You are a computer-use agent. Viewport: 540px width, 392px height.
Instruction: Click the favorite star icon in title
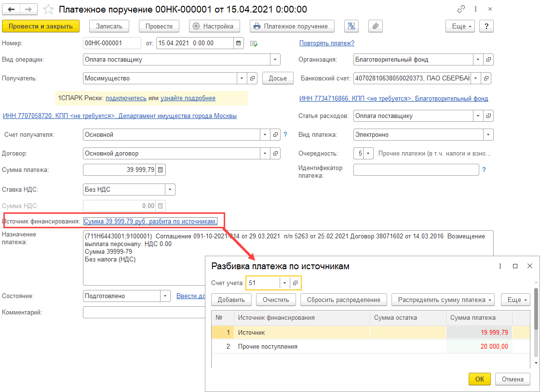(48, 9)
